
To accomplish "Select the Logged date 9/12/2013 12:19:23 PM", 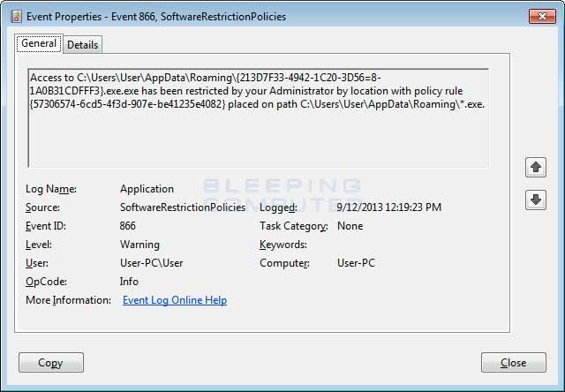I will 388,207.
